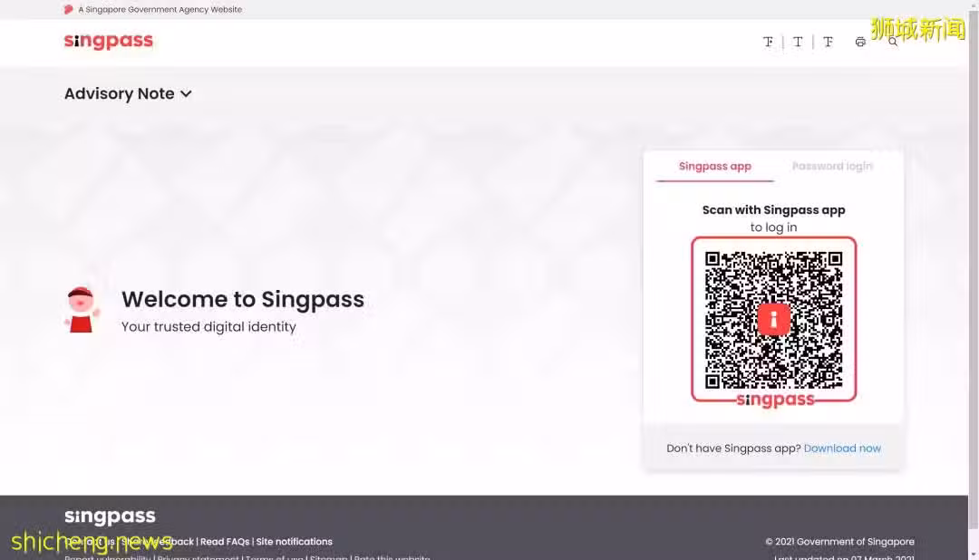The image size is (979, 560).
Task: Click the print page icon
Action: 860,42
